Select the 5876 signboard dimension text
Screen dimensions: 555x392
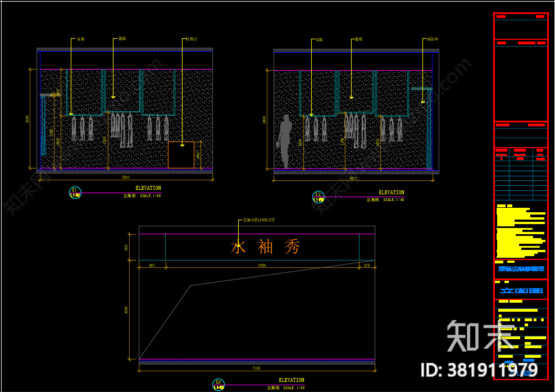[x=262, y=265]
